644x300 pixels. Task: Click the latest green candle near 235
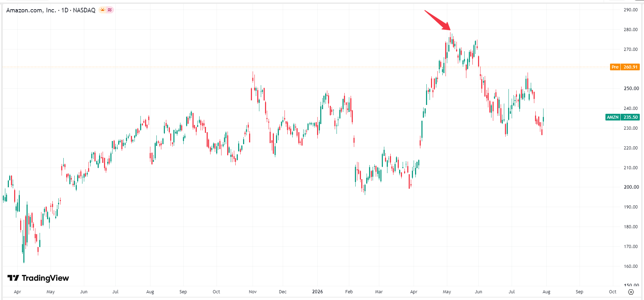click(x=543, y=118)
